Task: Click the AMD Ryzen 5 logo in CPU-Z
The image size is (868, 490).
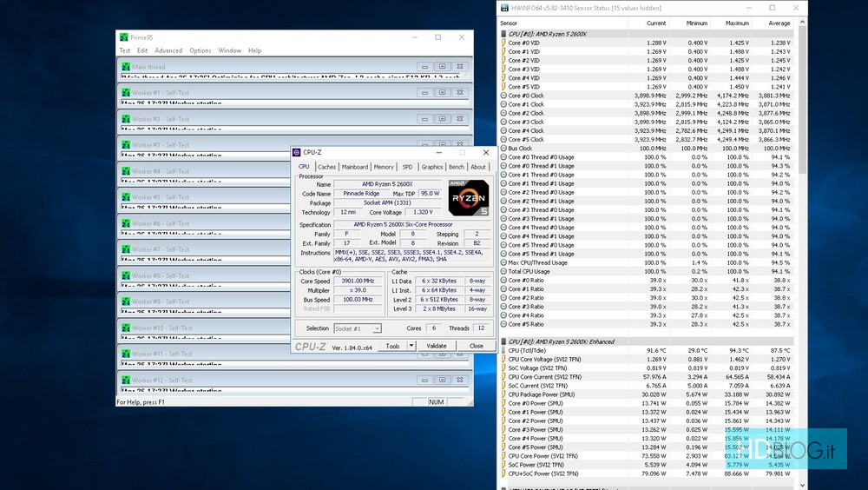Action: coord(468,197)
